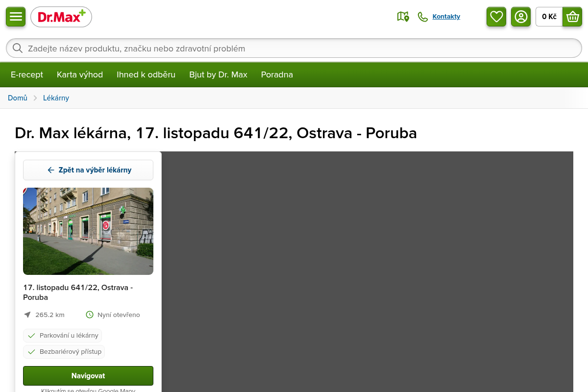Click the Navigovat button
Screen dimensions: 588x392
click(88, 376)
